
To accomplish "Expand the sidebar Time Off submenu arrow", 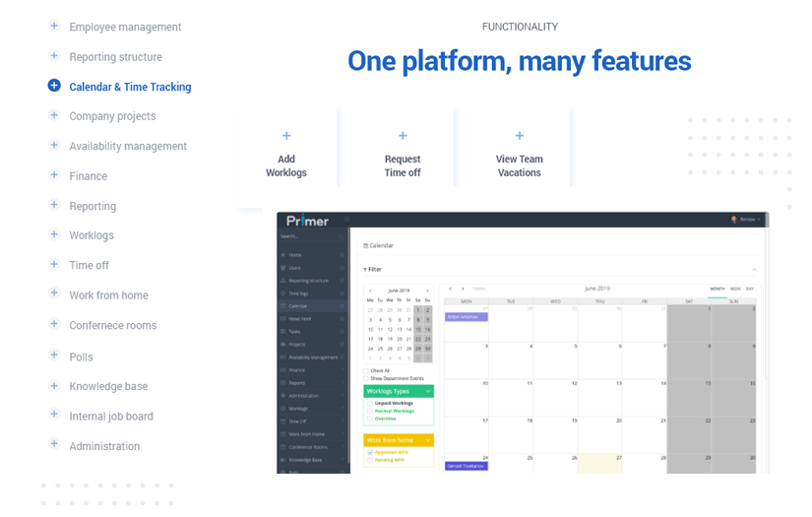I will pos(343,421).
